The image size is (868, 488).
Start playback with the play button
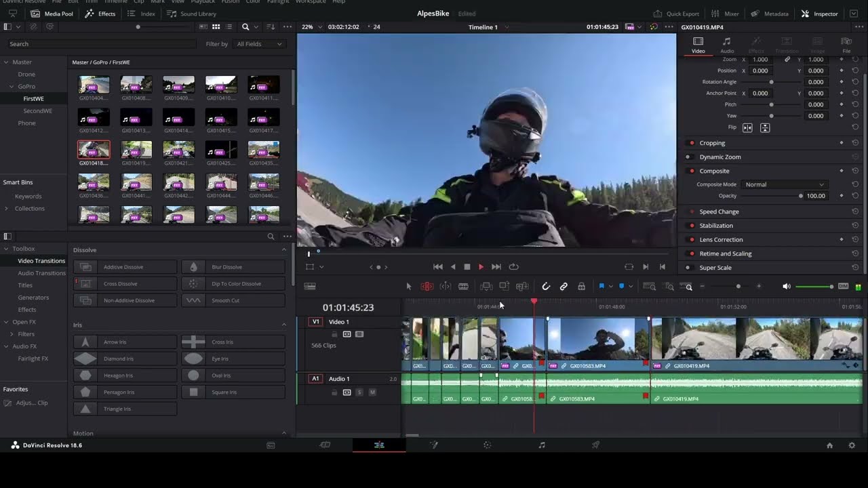481,267
